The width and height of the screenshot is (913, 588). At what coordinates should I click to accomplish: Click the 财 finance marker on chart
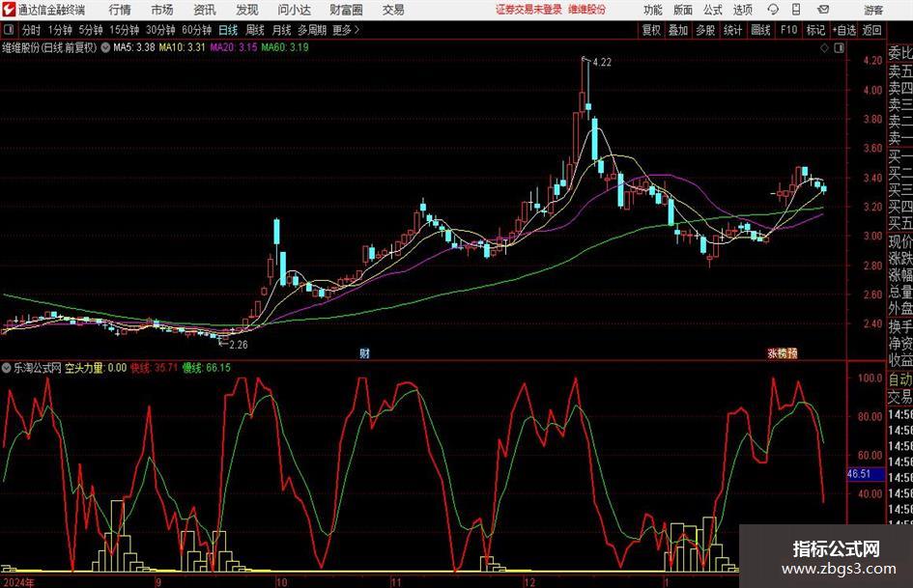[364, 352]
